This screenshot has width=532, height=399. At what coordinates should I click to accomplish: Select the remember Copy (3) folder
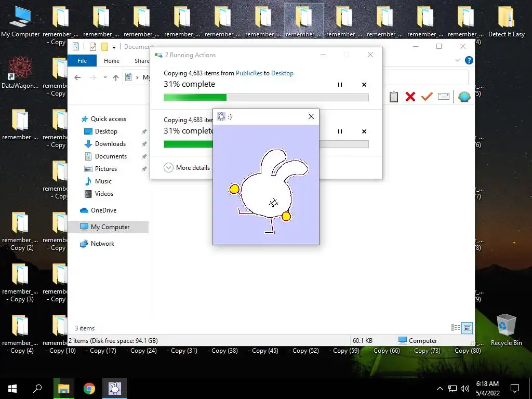pyautogui.click(x=20, y=283)
